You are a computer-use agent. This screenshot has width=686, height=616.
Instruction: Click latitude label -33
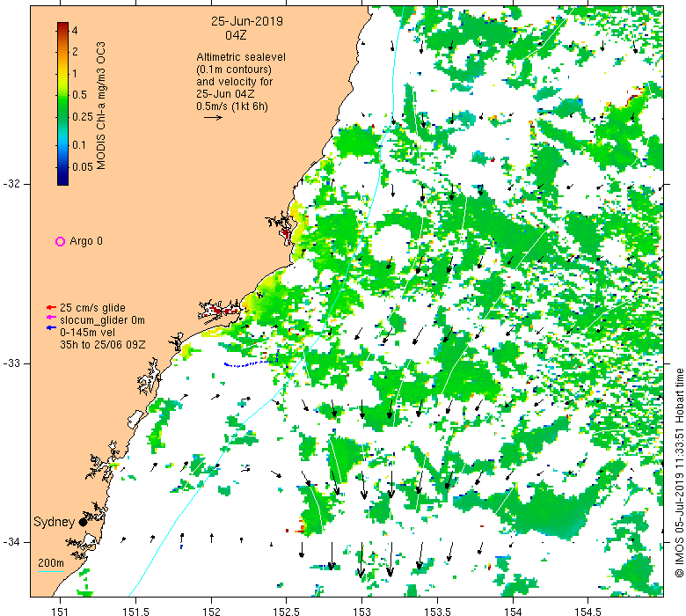[x=11, y=363]
